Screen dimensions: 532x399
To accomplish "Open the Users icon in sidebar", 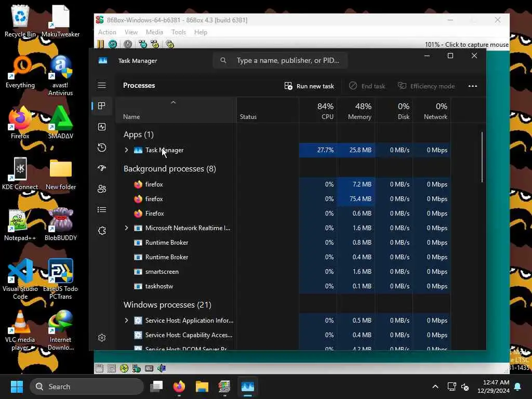I will click(x=102, y=189).
